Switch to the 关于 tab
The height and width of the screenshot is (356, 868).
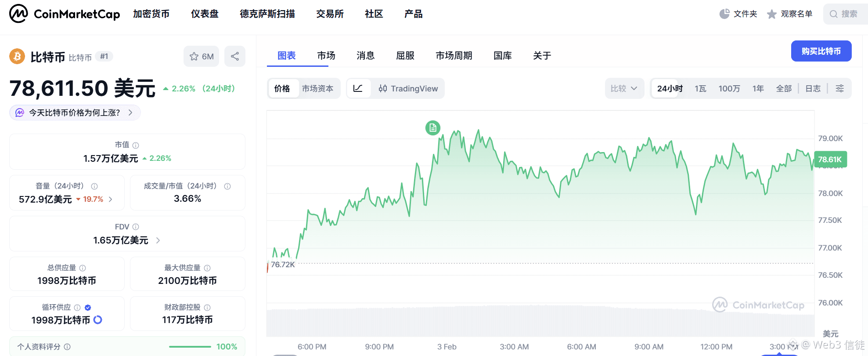pos(542,56)
